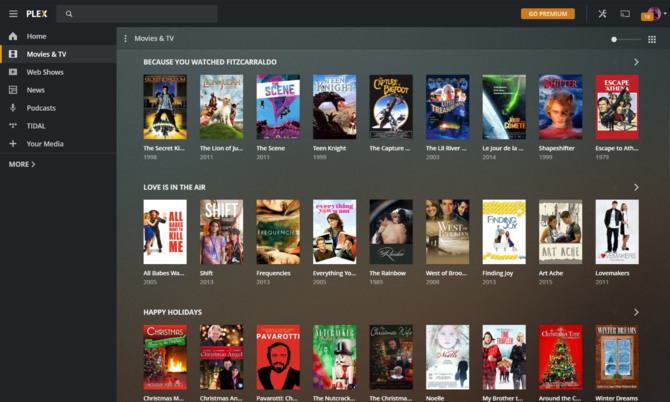Advance the Love Is In The Air row
The image size is (670, 402).
point(636,187)
